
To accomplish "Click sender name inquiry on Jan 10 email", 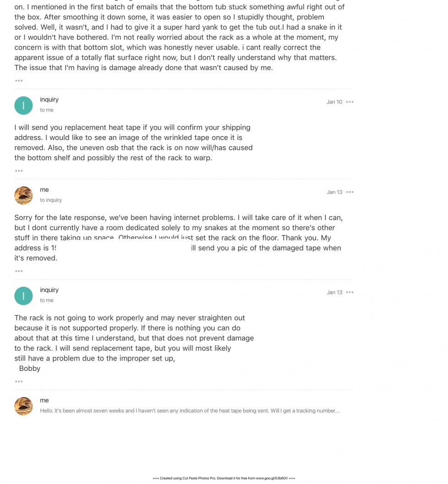I will [49, 99].
